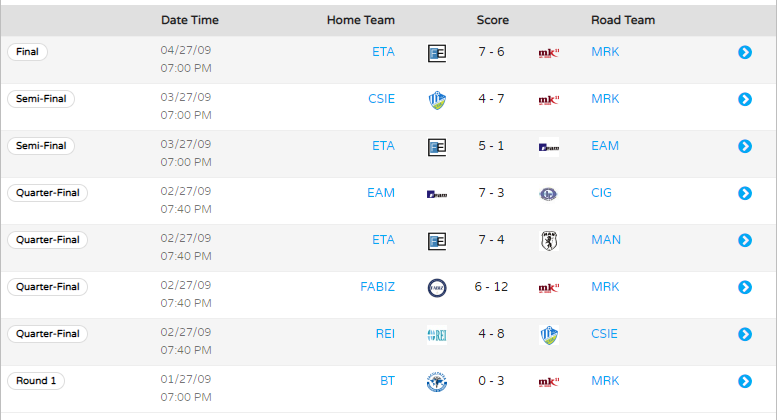This screenshot has width=777, height=420.
Task: Open the REI home team link
Action: [385, 334]
